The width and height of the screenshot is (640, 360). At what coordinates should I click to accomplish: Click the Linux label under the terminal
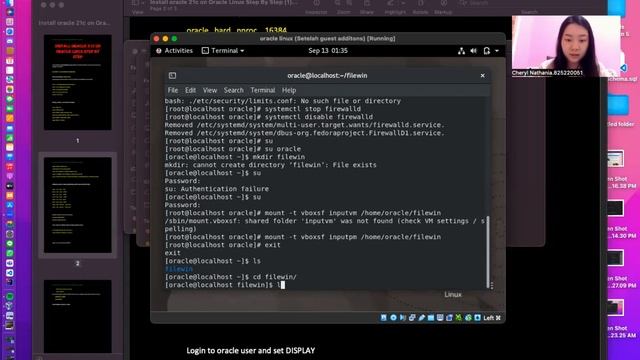[x=453, y=294]
